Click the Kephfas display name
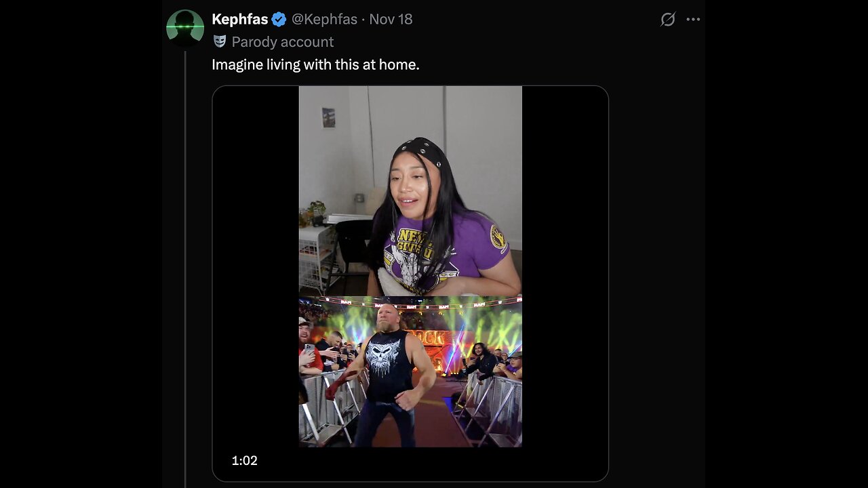The width and height of the screenshot is (868, 488). point(239,19)
